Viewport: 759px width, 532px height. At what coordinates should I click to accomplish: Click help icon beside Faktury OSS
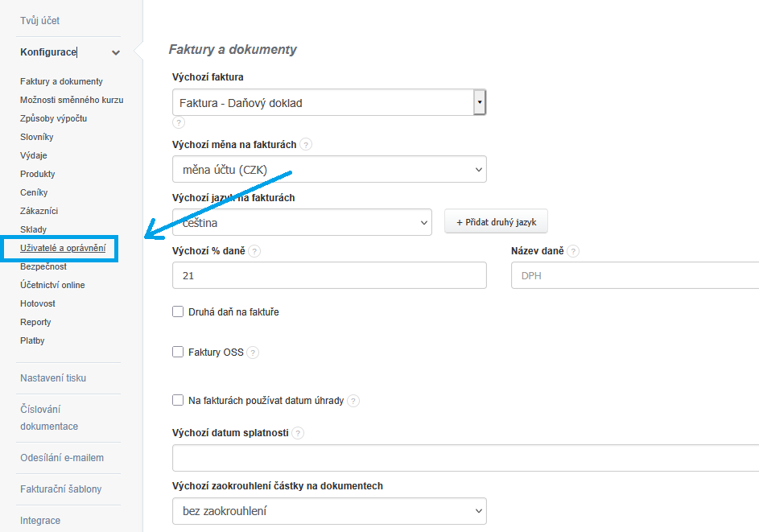(x=253, y=353)
